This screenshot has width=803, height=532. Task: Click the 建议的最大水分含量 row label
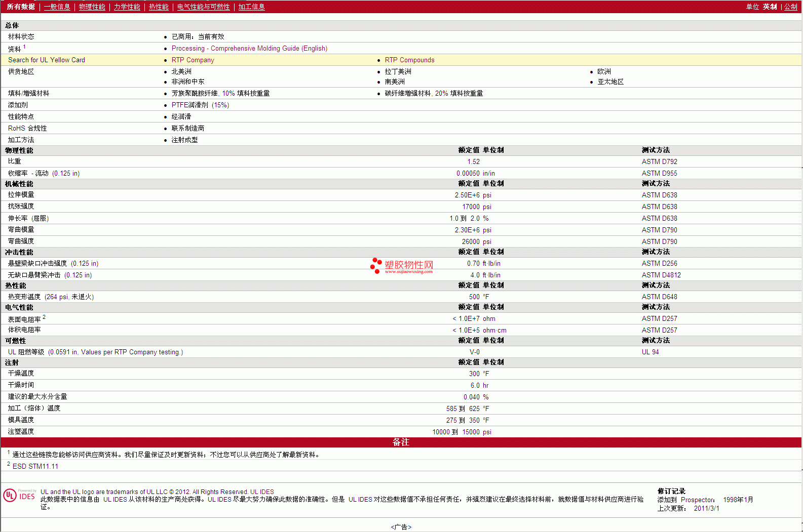click(x=37, y=396)
